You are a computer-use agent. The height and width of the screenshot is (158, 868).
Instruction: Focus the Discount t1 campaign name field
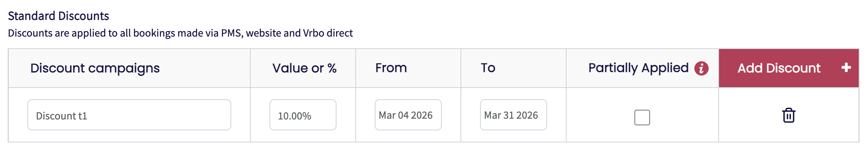[x=129, y=115]
